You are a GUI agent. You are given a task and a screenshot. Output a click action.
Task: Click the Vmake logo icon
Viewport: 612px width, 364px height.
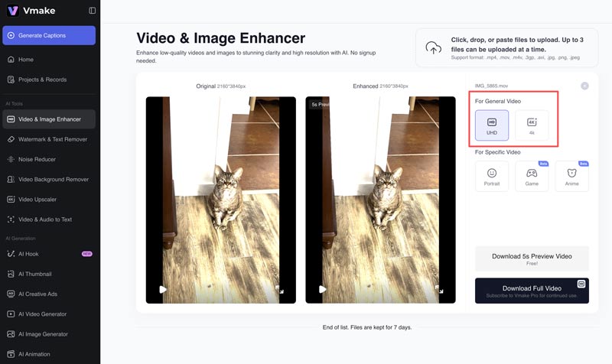pyautogui.click(x=13, y=11)
